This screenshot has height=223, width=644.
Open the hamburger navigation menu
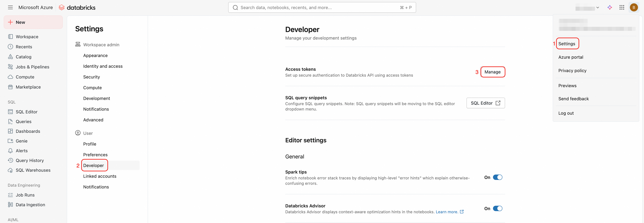coord(10,8)
